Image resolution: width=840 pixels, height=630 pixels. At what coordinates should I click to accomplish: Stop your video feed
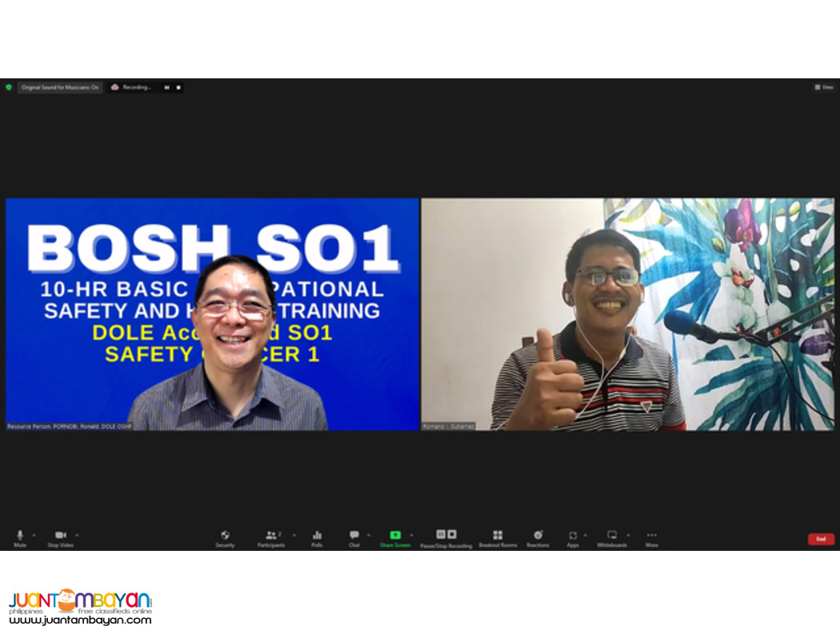[x=59, y=534]
